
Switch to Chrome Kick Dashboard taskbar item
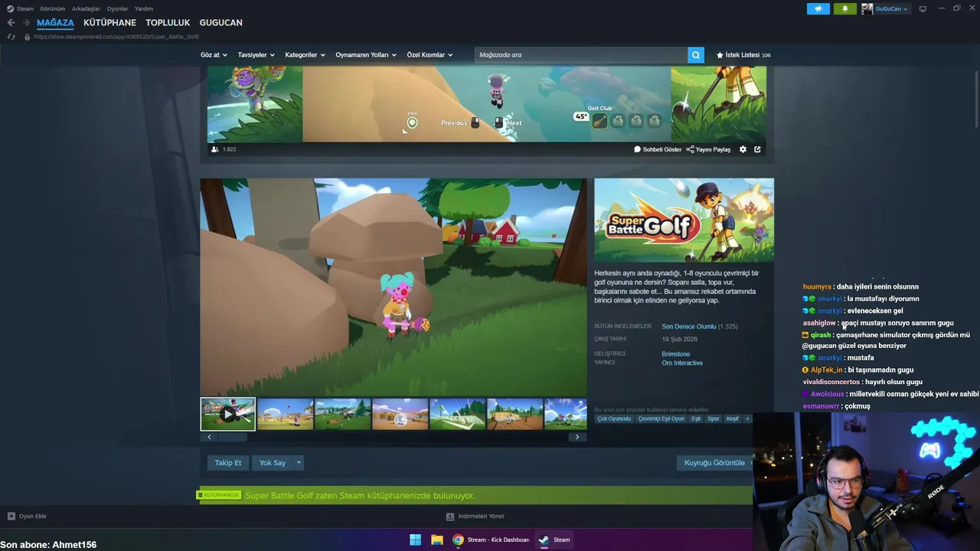491,540
